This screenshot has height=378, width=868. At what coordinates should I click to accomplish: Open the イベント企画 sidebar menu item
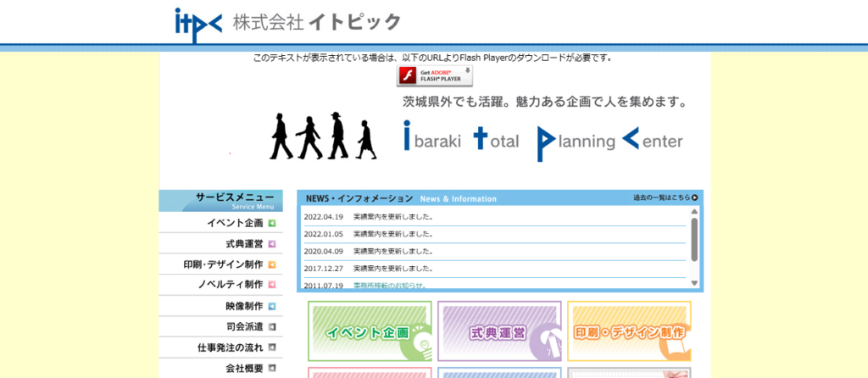221,223
